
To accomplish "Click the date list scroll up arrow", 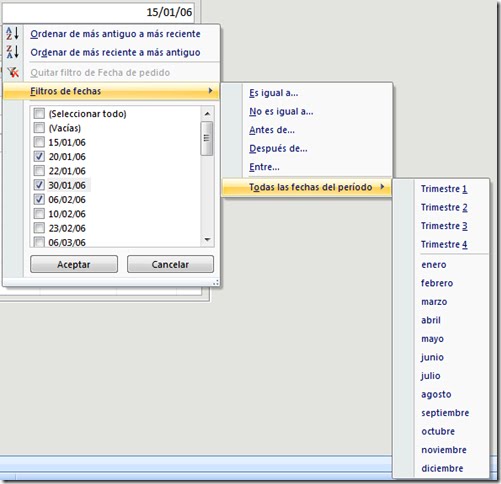I will [x=207, y=114].
